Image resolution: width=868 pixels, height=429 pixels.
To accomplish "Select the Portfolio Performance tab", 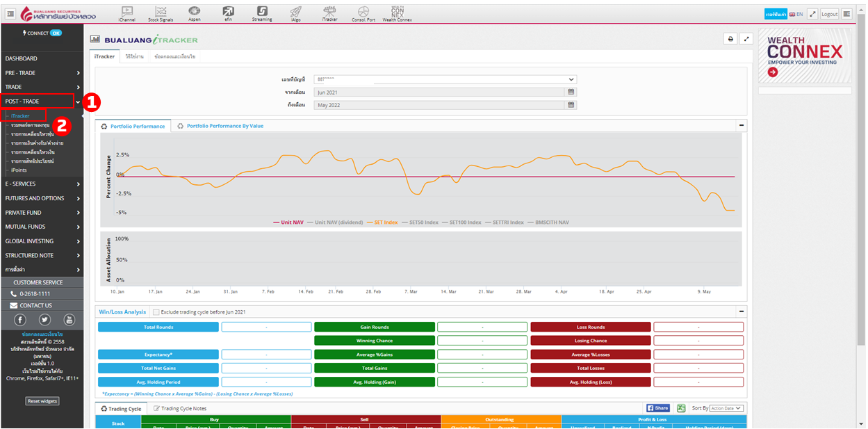I will click(133, 126).
